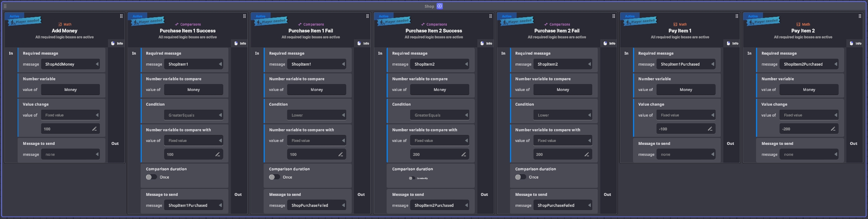The height and width of the screenshot is (219, 868).
Task: Open the ShopAddMoney required message dropdown
Action: point(70,64)
